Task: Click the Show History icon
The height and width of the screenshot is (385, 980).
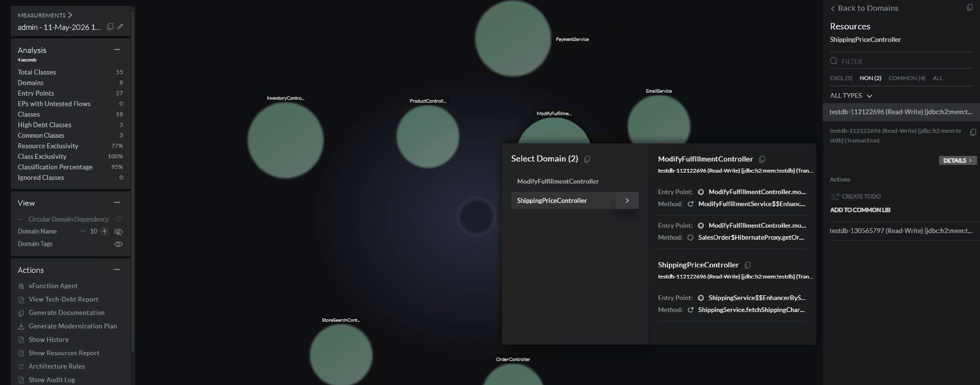Action: coord(21,340)
